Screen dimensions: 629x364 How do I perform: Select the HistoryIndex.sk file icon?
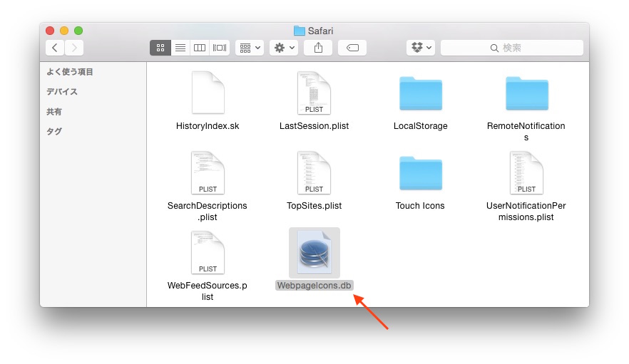point(208,93)
